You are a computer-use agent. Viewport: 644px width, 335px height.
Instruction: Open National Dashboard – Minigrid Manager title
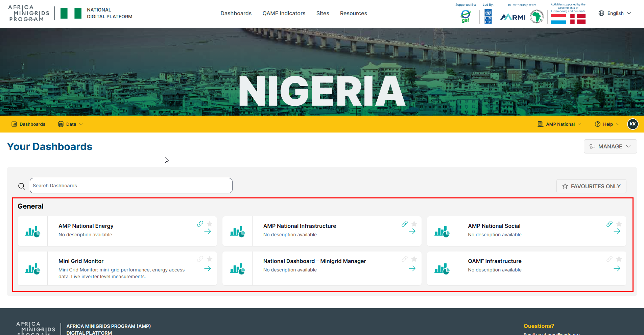315,261
